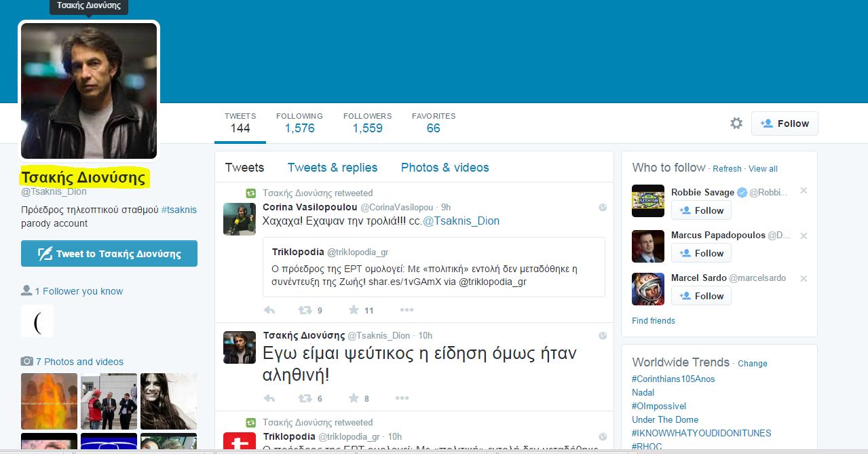Open the profile picture of Τσακής Διονύσης
This screenshot has height=454, width=868.
tap(89, 91)
